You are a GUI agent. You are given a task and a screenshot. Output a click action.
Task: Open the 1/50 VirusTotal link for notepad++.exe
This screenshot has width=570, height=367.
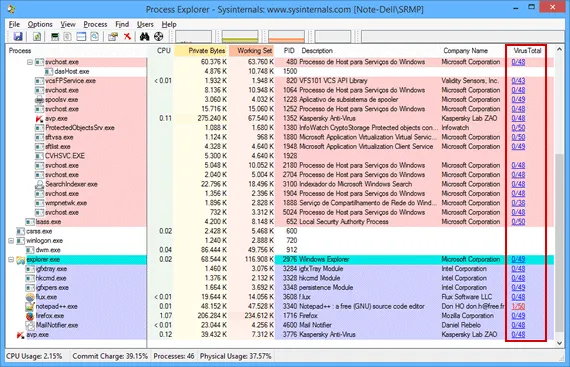coord(518,306)
